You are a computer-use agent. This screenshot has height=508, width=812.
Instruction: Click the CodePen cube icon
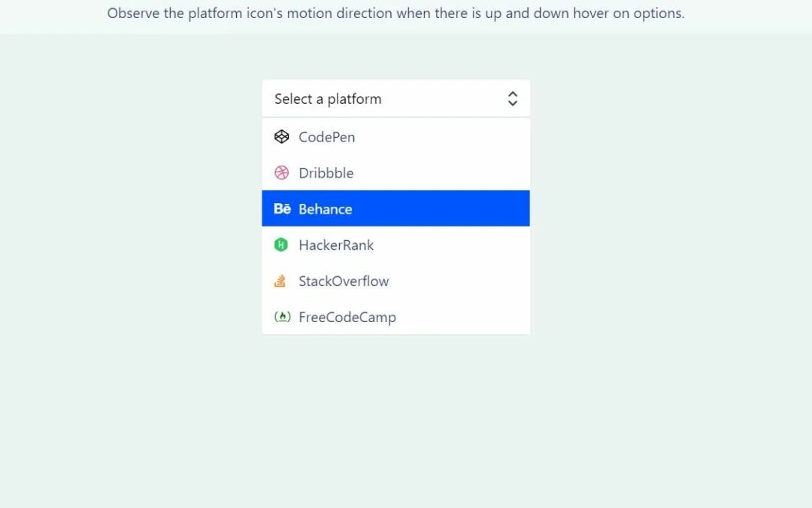281,137
